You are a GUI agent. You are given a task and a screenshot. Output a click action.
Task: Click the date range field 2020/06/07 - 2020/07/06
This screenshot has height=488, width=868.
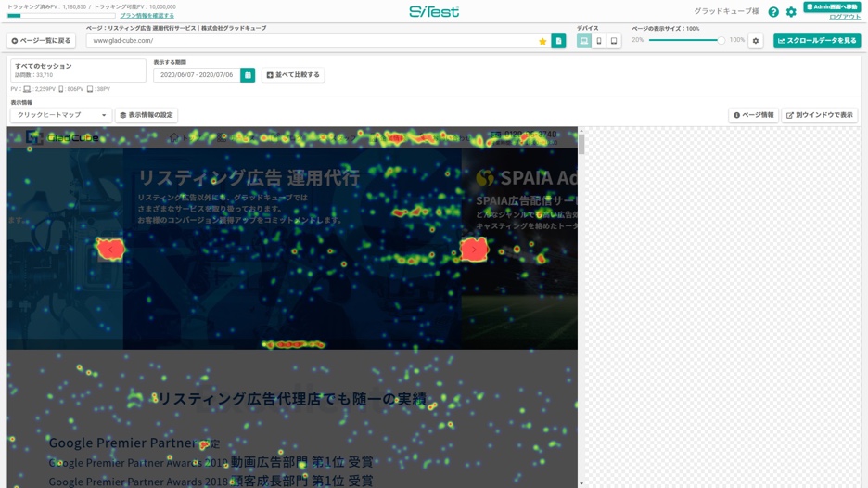coord(197,75)
